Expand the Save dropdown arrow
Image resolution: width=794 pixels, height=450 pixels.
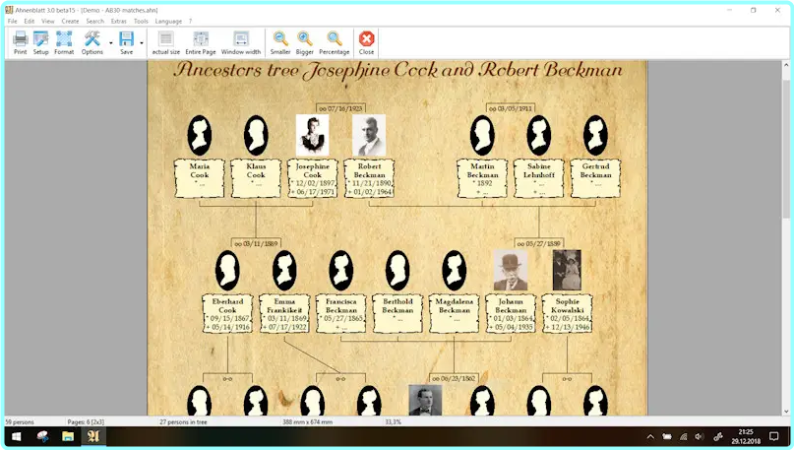(x=142, y=43)
